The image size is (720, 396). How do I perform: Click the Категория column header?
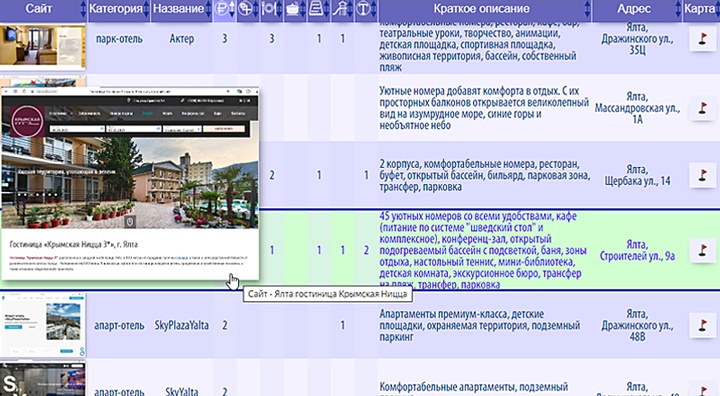tap(116, 8)
